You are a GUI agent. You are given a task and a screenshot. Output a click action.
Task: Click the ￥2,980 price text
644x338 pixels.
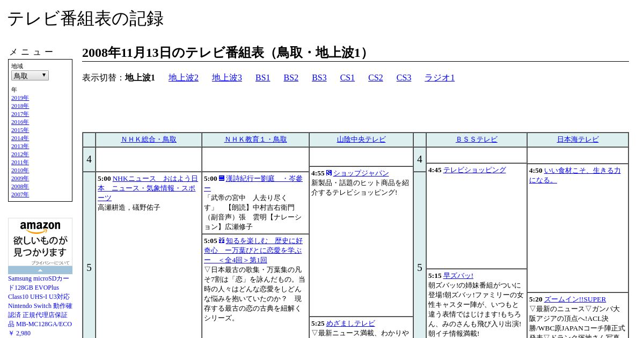point(19,333)
